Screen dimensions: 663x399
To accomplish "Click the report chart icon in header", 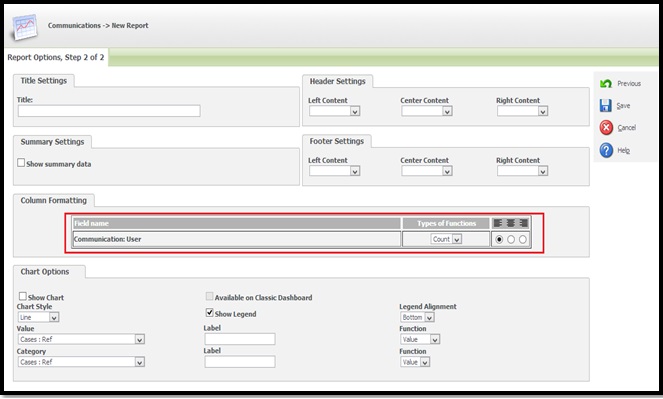I will tap(25, 27).
